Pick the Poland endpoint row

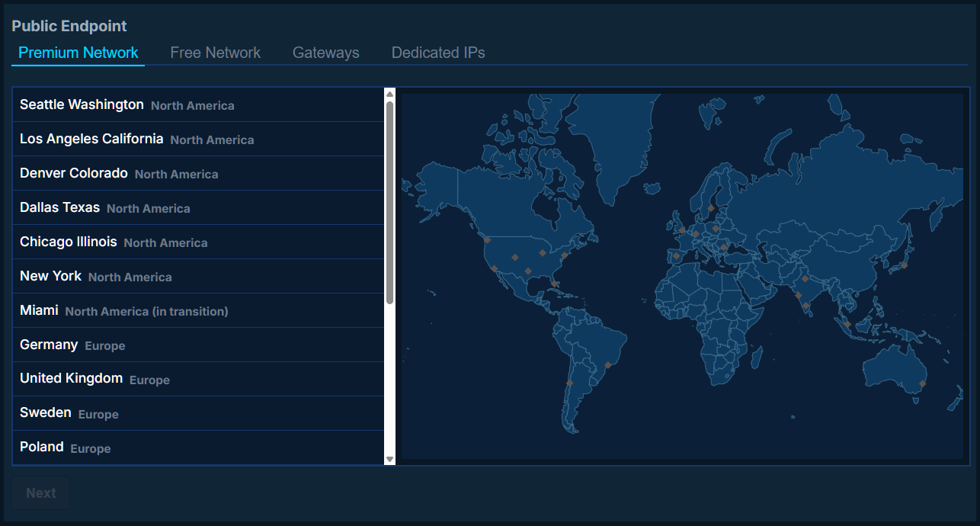(198, 447)
